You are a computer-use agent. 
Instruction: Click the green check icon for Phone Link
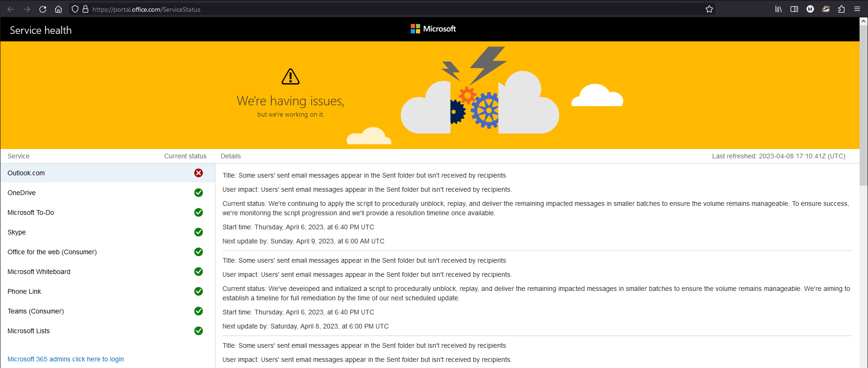pos(199,291)
